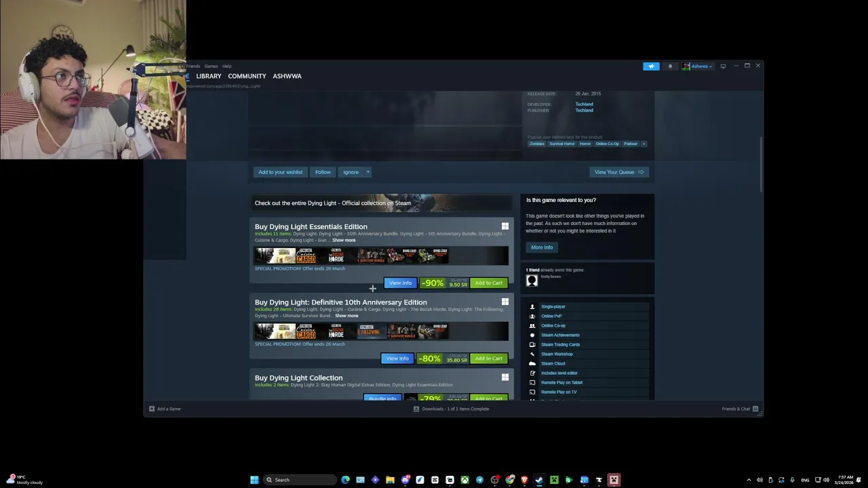Click the Single-player feature icon

tap(532, 306)
